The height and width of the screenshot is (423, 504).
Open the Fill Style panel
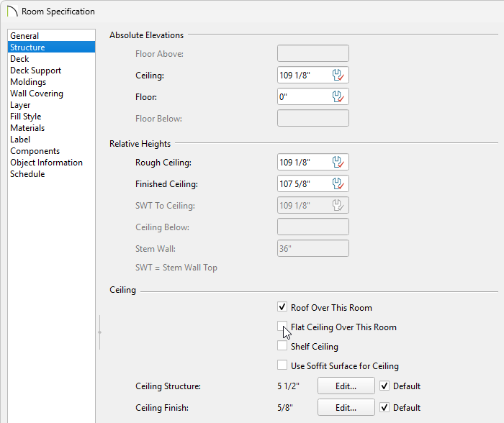(51, 117)
